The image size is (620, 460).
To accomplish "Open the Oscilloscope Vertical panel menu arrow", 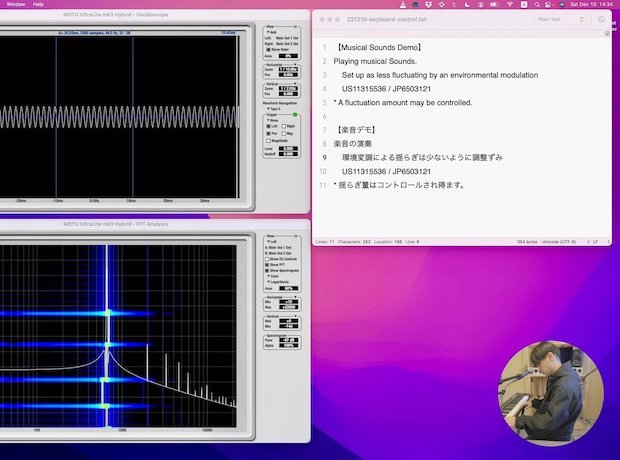I will pos(295,83).
